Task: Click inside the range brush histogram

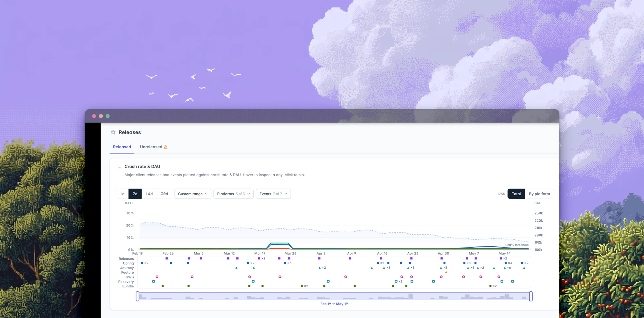Action: pos(334,296)
